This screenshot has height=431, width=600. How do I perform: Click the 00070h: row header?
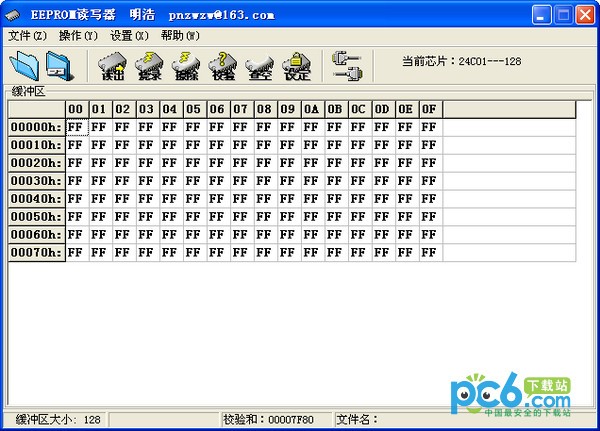point(37,253)
